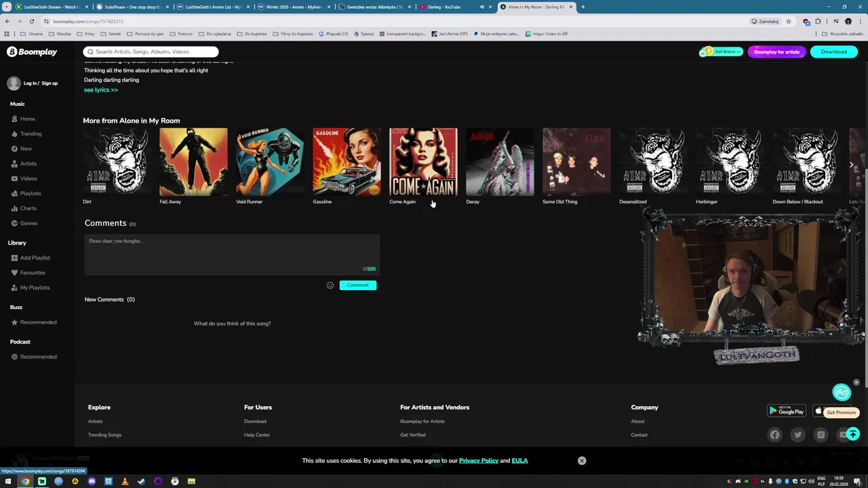This screenshot has width=868, height=488.
Task: Open the Void Runner album cover
Action: point(270,162)
